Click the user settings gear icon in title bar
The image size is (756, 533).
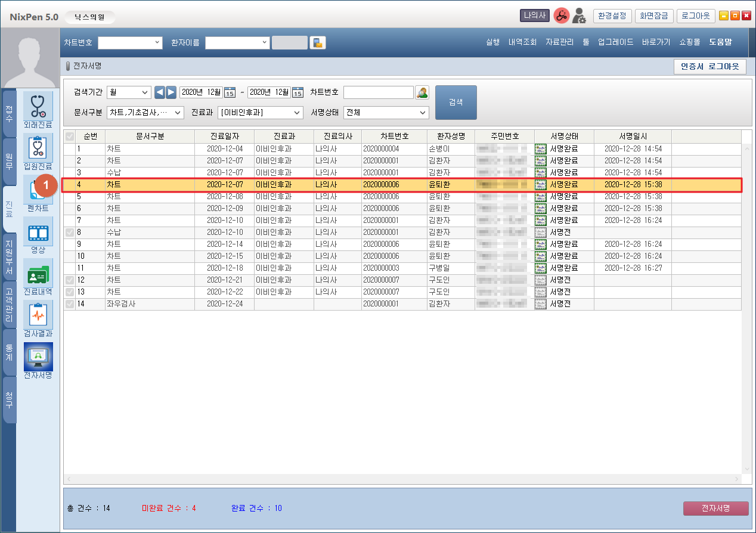click(x=579, y=16)
